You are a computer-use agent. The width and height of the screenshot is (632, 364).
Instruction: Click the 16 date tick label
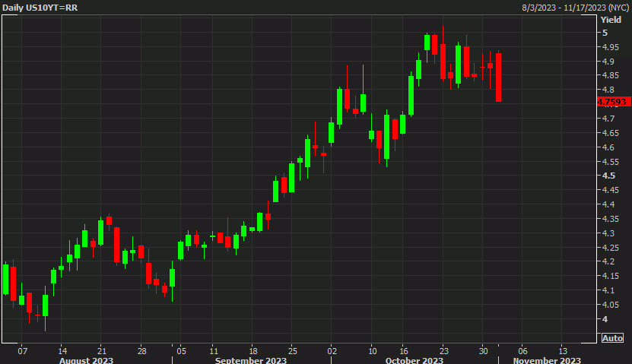(404, 351)
